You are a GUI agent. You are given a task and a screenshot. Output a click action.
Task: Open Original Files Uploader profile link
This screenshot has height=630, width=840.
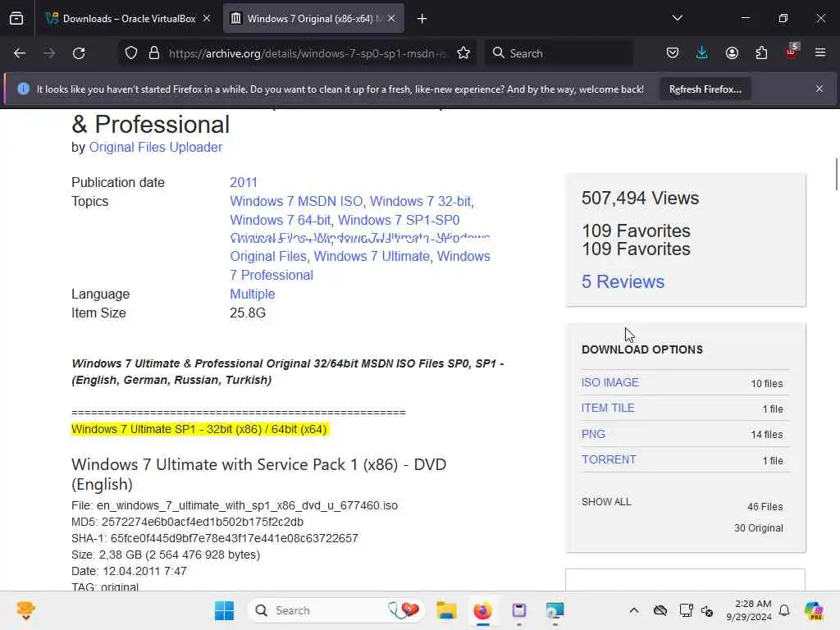pos(155,148)
